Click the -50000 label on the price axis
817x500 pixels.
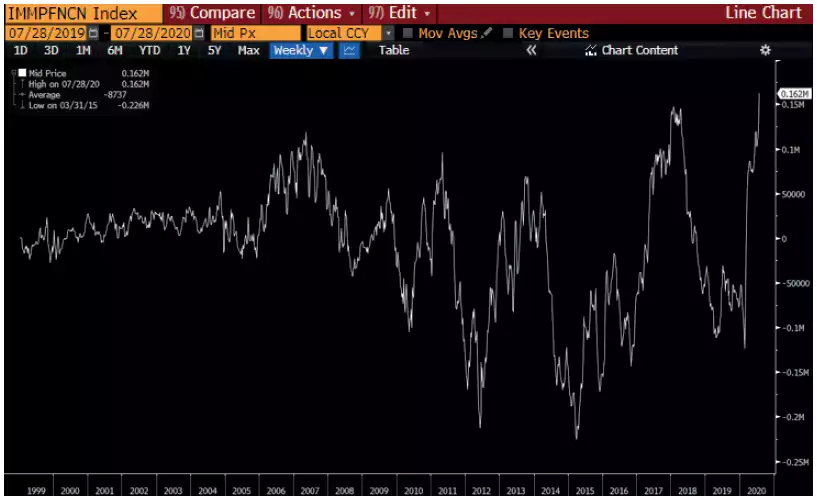pos(796,283)
